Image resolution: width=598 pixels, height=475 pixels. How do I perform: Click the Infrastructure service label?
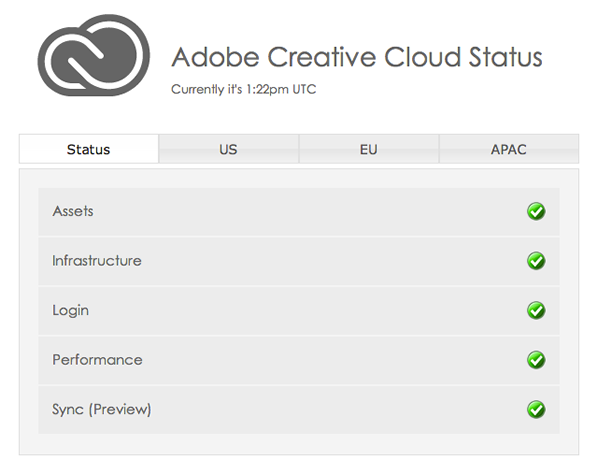point(97,261)
